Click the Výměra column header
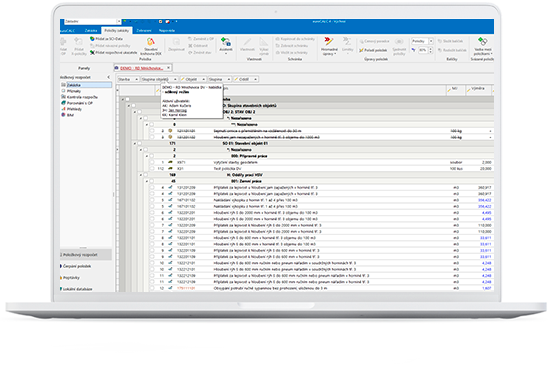Screen dimensions: 550x382 (x=478, y=90)
